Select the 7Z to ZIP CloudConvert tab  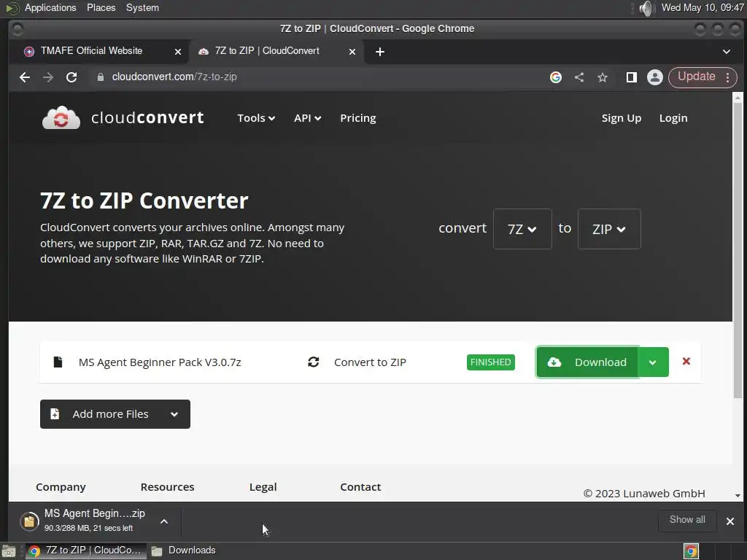267,51
